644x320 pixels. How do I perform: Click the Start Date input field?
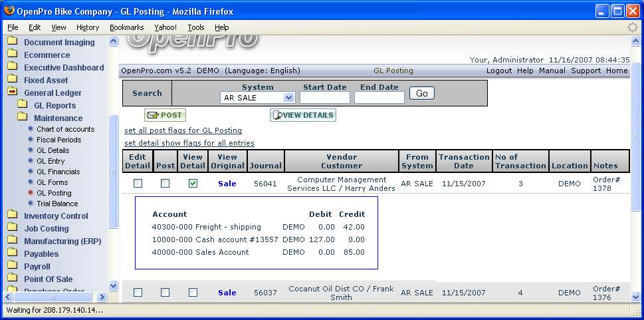point(325,98)
